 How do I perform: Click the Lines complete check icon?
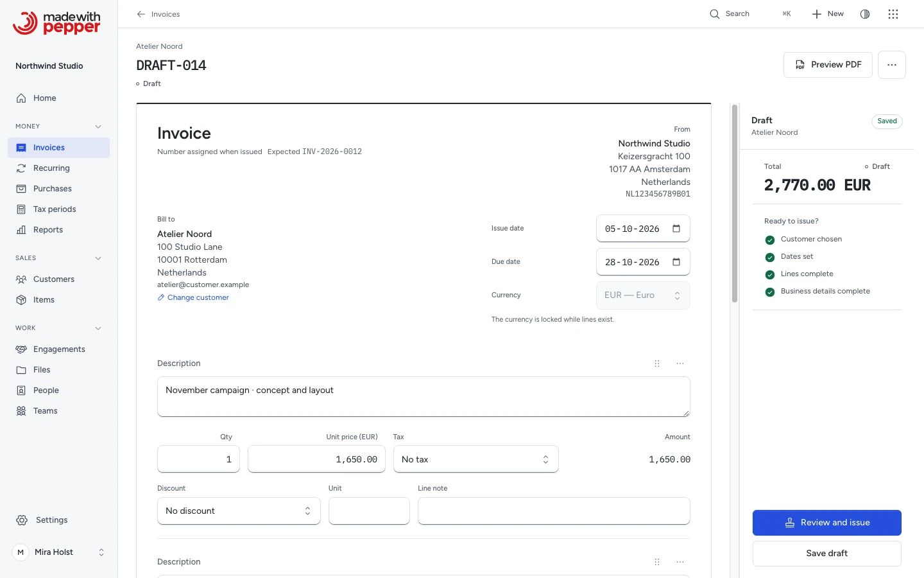click(770, 275)
